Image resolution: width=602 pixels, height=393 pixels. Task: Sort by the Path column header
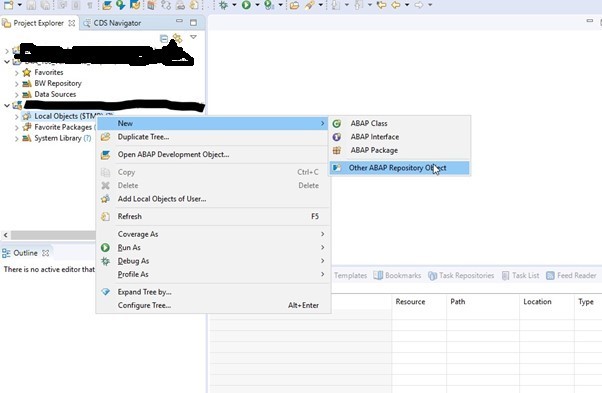[483, 302]
